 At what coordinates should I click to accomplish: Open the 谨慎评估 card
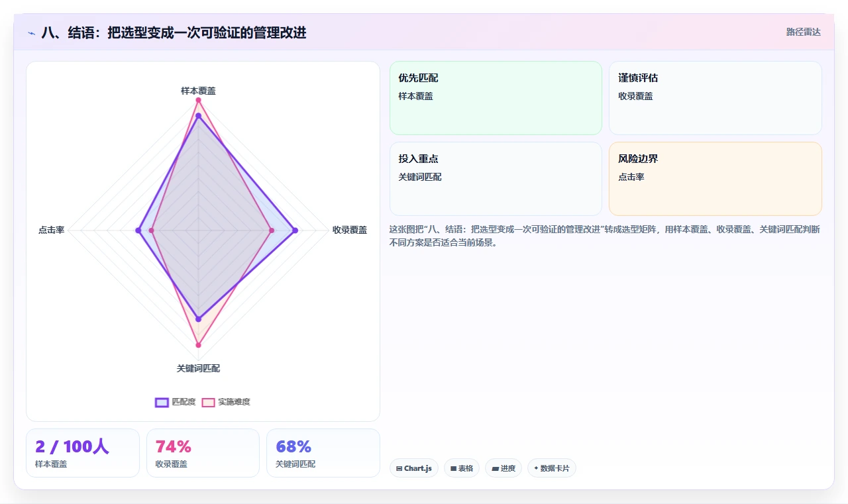click(715, 98)
